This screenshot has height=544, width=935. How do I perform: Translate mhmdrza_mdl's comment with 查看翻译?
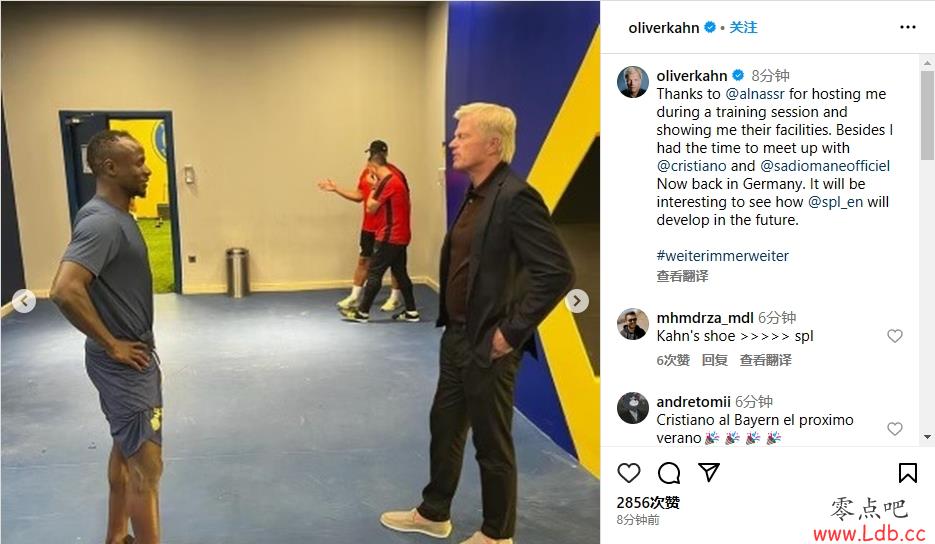pos(766,360)
